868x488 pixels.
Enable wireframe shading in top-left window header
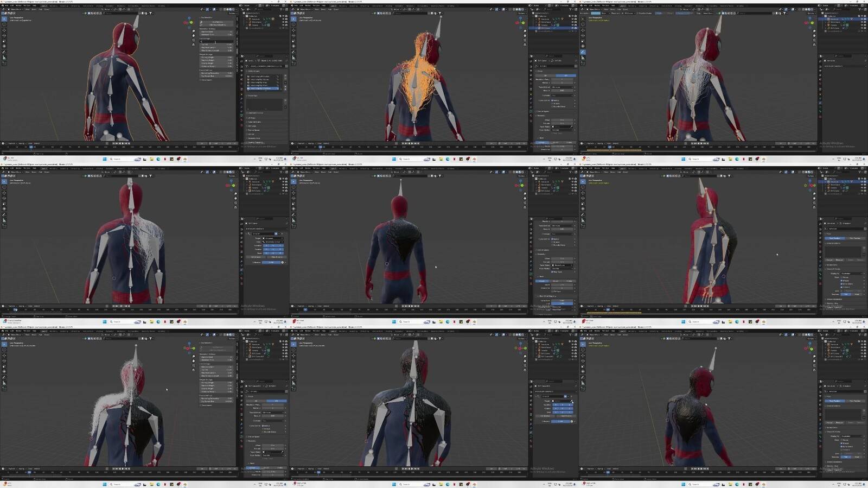(225, 9)
